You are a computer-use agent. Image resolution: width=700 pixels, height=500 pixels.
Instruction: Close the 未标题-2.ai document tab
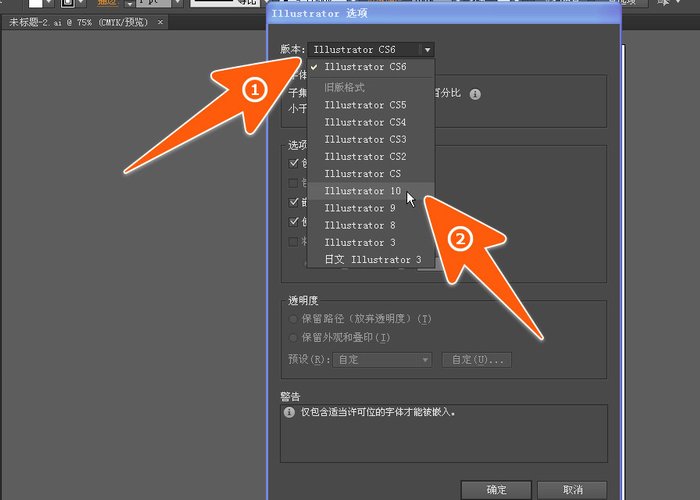coord(162,22)
